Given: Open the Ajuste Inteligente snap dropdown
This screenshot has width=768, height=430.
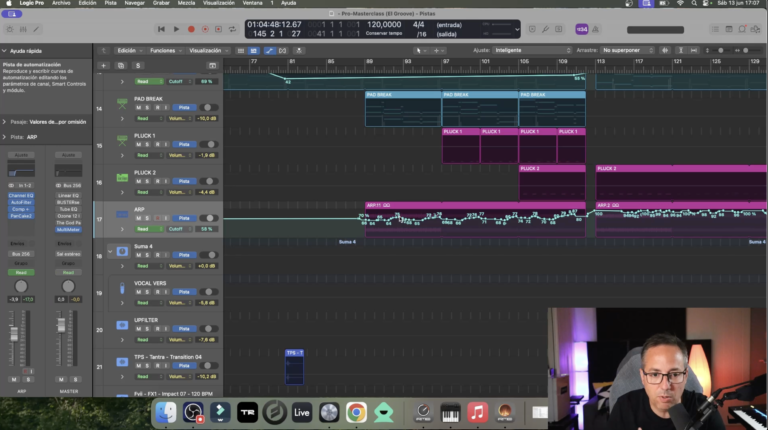Looking at the screenshot, I should [x=532, y=50].
